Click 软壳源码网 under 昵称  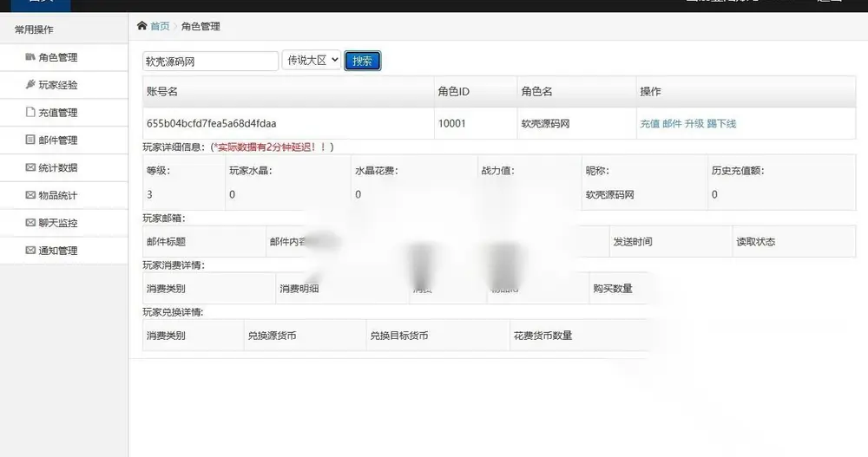click(x=609, y=195)
